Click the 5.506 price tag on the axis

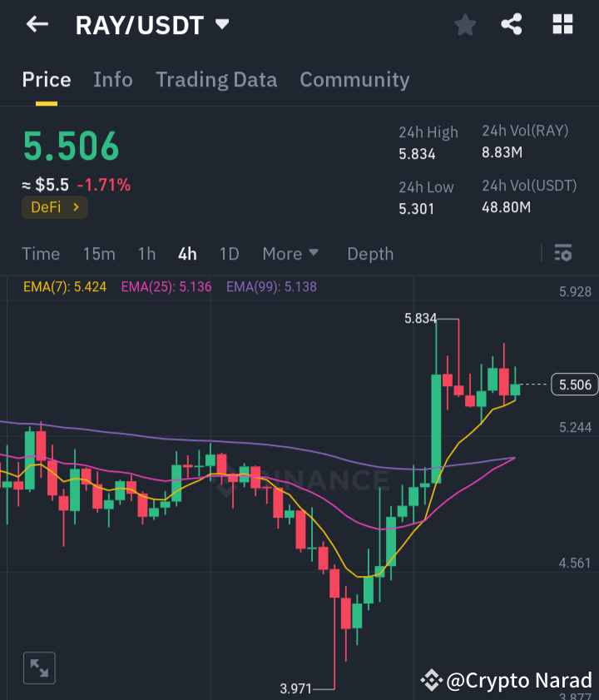coord(574,384)
